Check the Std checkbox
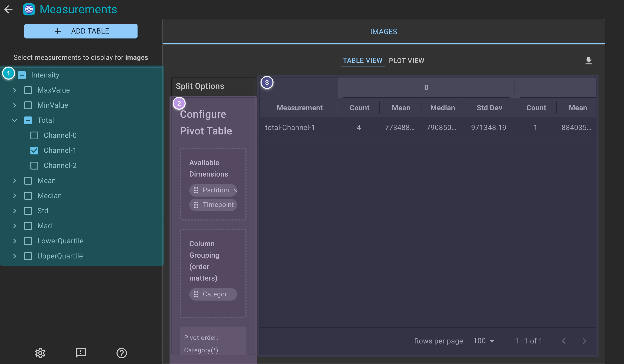Screen dimensions: 624x364 [28, 211]
